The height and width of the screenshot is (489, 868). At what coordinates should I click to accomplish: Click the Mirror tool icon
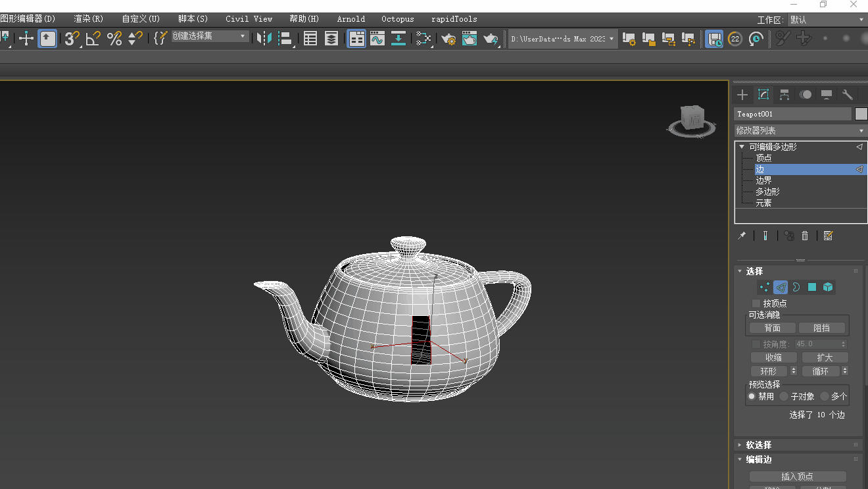(x=264, y=39)
